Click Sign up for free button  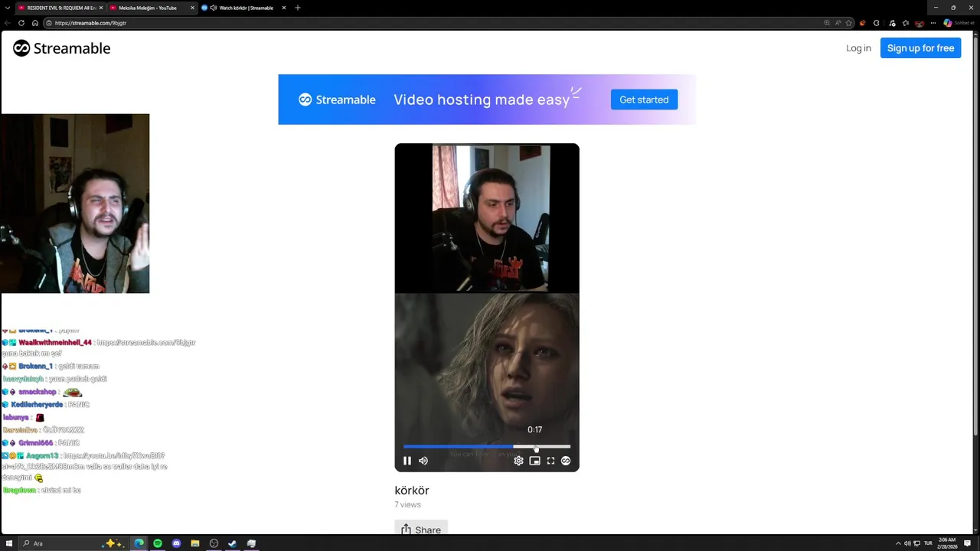920,48
